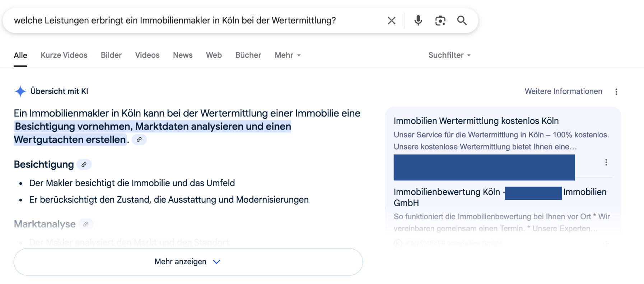Click the blue AI sparkle icon
Image resolution: width=644 pixels, height=284 pixels.
click(x=20, y=91)
